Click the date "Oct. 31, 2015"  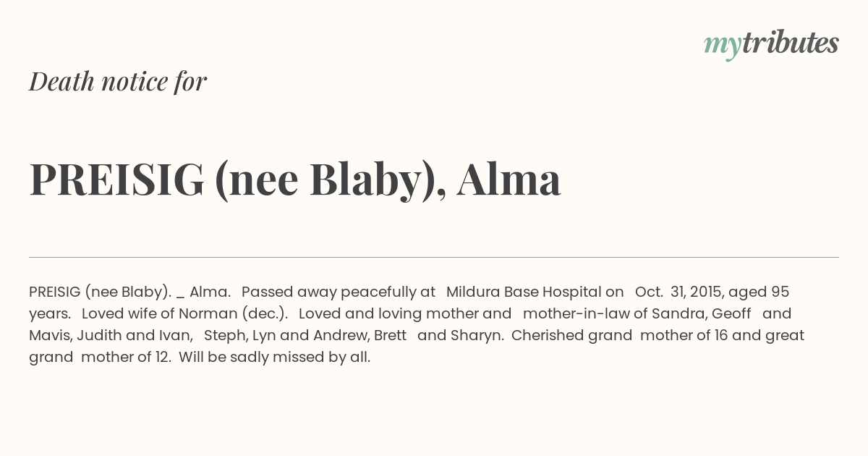(x=679, y=292)
